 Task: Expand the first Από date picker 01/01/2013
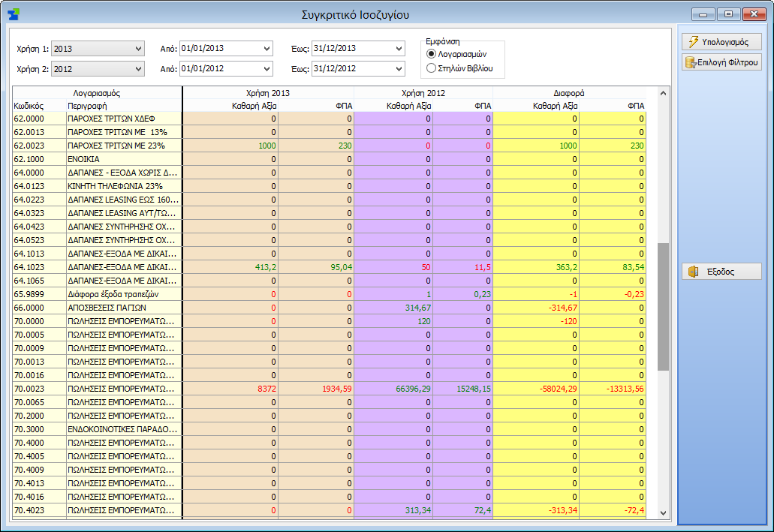pos(267,48)
